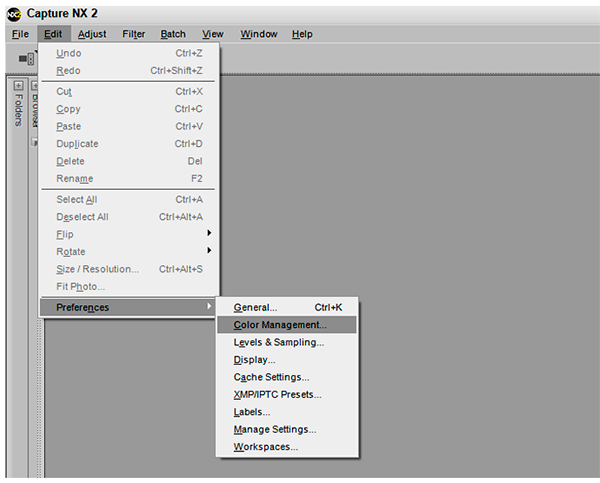The image size is (600, 483).
Task: Open the Adjust menu
Action: tap(91, 34)
